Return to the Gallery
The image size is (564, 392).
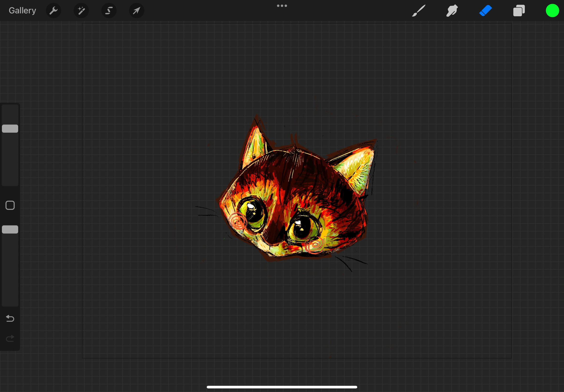(x=22, y=10)
